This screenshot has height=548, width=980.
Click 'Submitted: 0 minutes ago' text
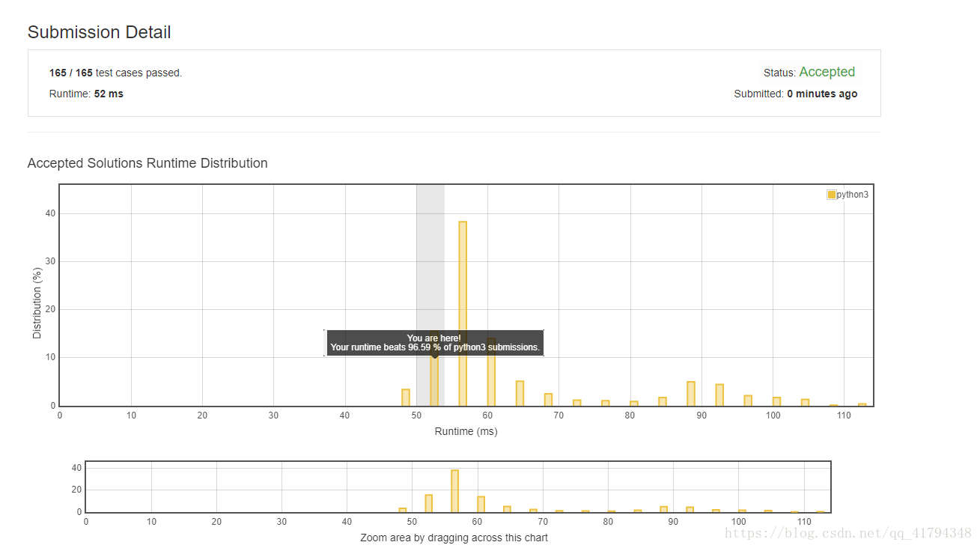(x=796, y=94)
